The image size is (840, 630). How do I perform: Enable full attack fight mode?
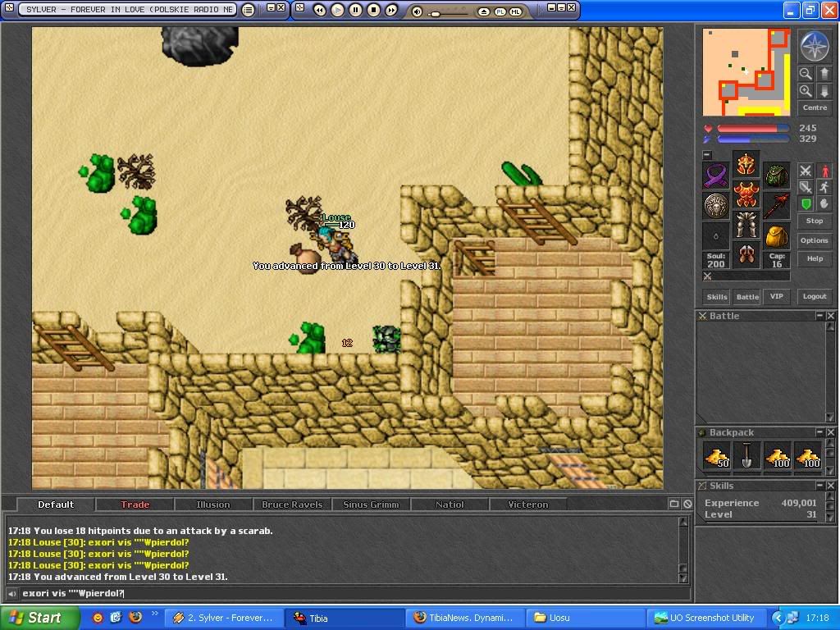tap(806, 171)
